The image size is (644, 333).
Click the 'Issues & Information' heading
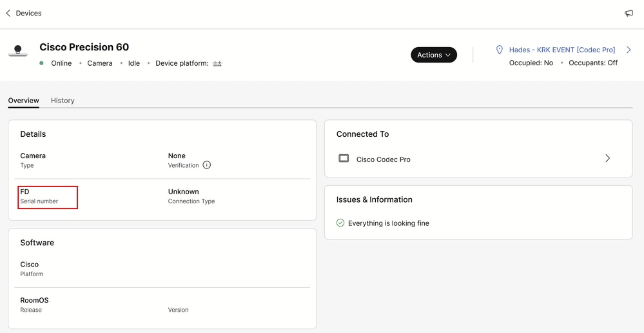(374, 199)
